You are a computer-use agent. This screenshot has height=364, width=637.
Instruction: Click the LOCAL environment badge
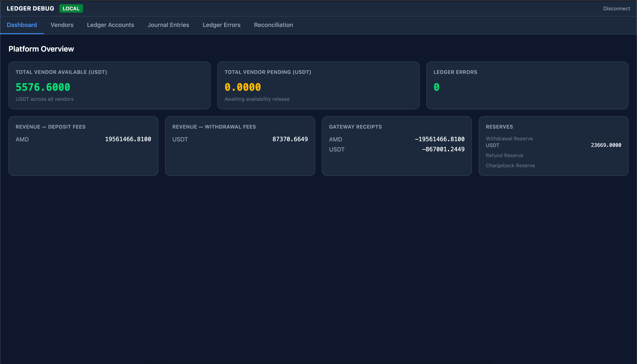[71, 8]
